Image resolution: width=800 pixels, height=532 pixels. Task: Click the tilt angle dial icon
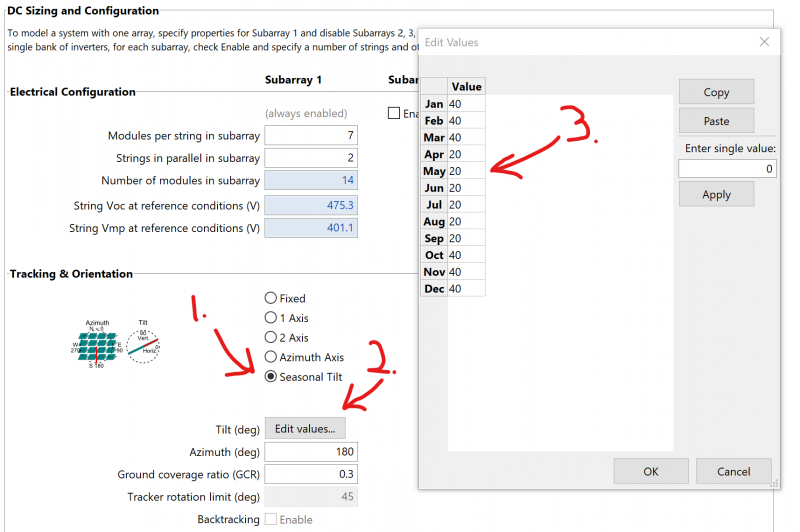pos(143,345)
